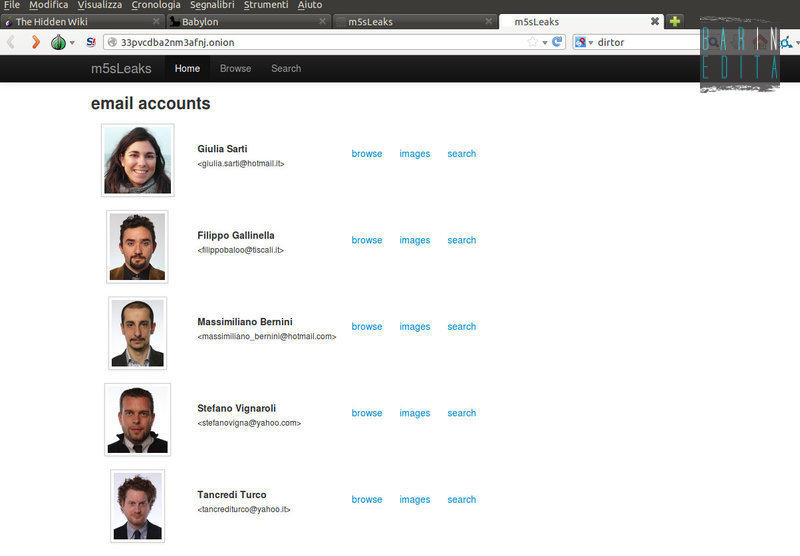The width and height of the screenshot is (800, 556).
Task: Click the email massimiliano_bernini@hotmail.com
Action: [x=267, y=337]
